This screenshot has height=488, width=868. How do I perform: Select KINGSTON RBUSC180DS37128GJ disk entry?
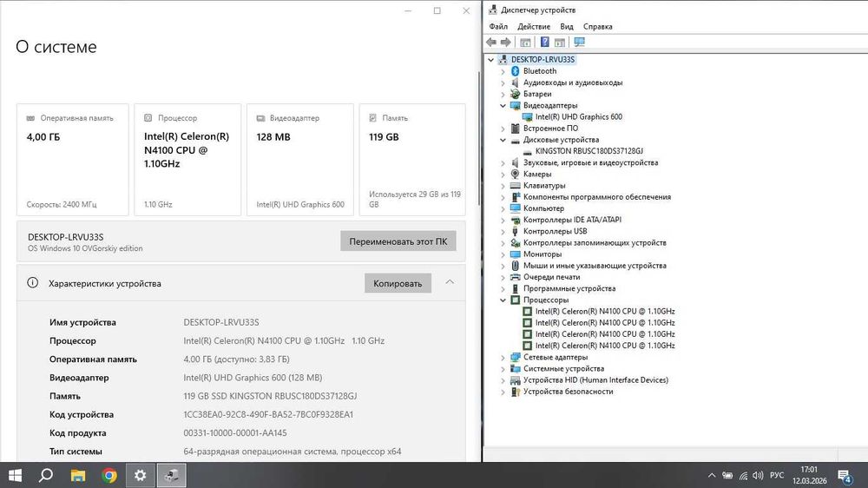[x=589, y=151]
